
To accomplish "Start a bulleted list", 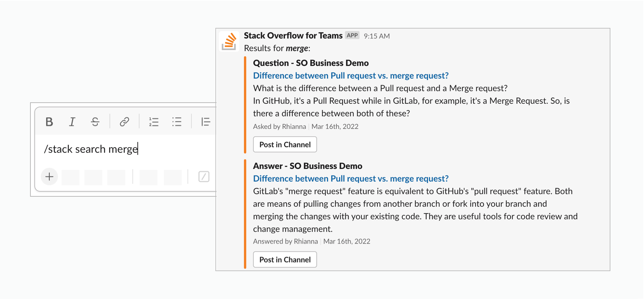I will [x=177, y=122].
